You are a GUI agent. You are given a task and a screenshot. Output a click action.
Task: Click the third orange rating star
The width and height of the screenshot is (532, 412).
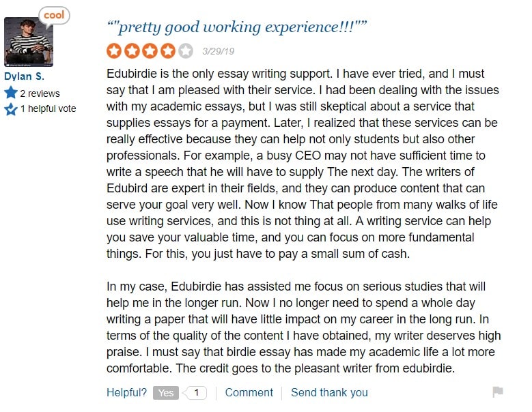[150, 51]
